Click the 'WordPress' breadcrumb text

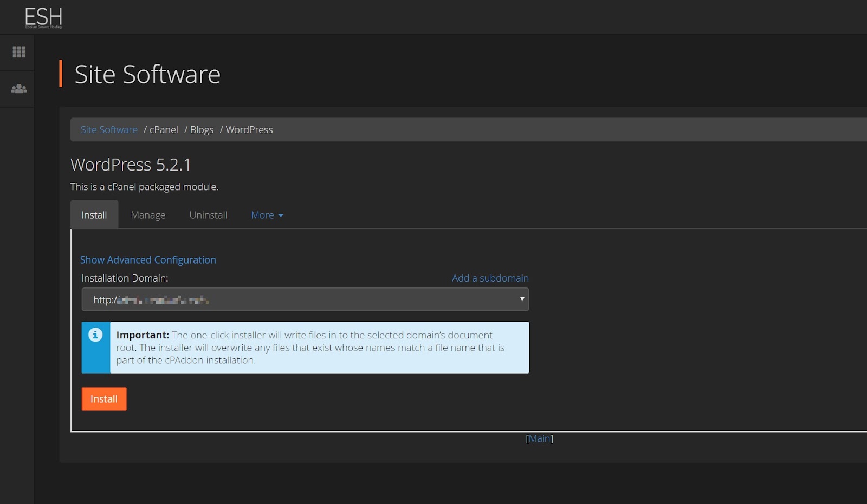(x=249, y=130)
